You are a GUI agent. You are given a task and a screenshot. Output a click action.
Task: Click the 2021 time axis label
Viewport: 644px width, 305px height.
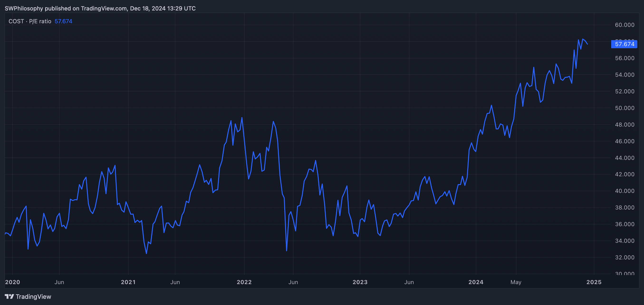pyautogui.click(x=128, y=282)
